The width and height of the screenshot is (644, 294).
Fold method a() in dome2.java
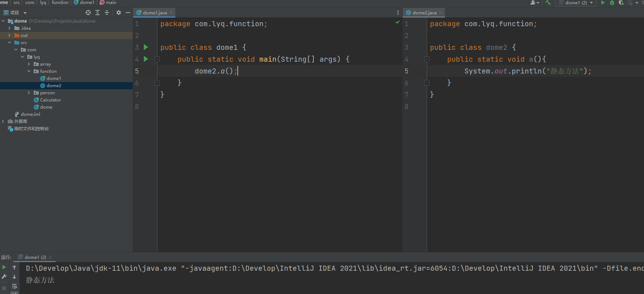(427, 59)
